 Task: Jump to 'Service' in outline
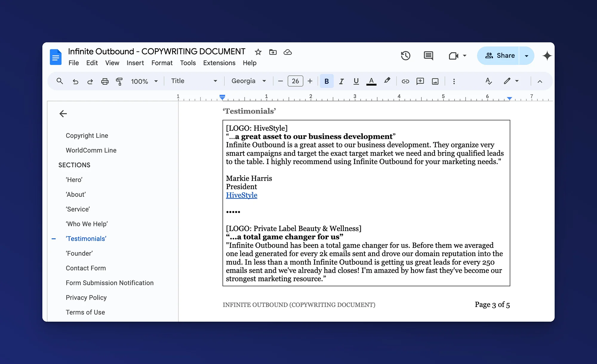[x=78, y=209]
